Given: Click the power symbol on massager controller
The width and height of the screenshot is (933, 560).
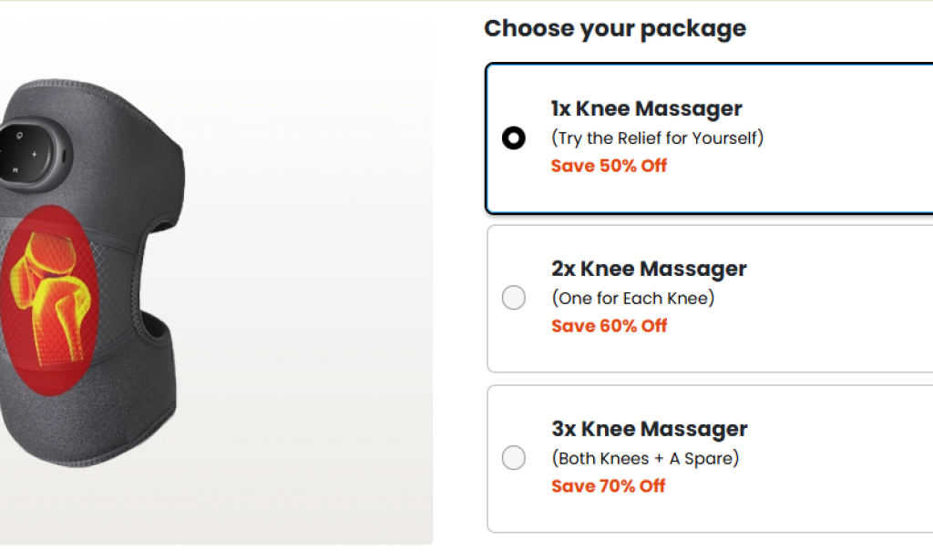Looking at the screenshot, I should (19, 133).
